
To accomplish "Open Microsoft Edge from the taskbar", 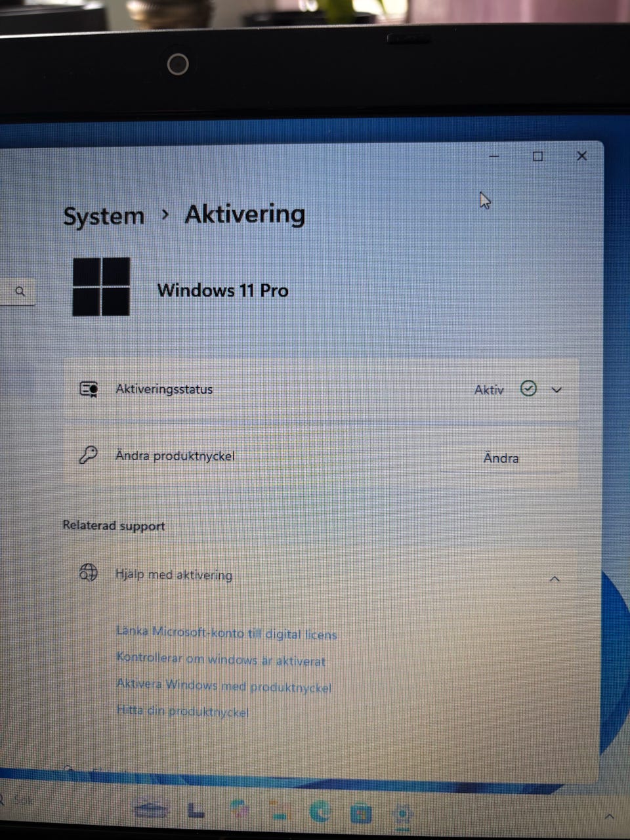I will click(320, 812).
